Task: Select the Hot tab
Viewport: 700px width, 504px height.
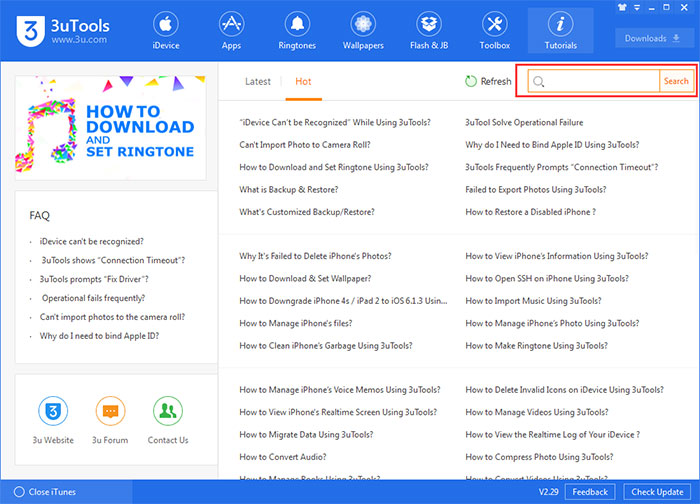Action: [x=303, y=81]
